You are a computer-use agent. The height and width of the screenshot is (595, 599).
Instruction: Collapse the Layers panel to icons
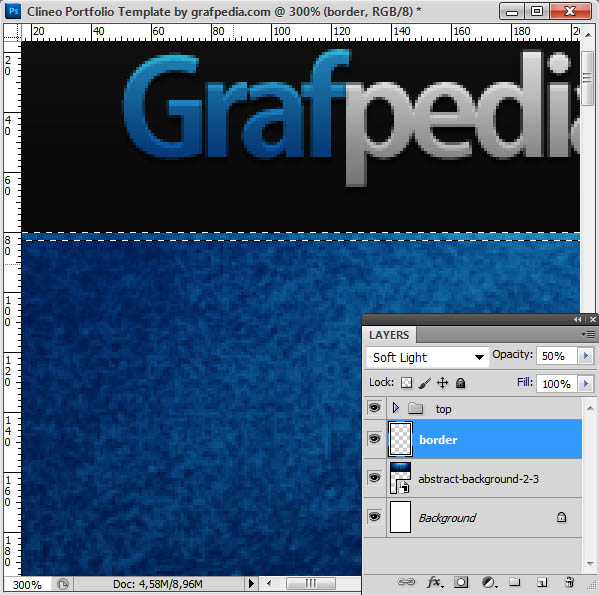[x=578, y=319]
